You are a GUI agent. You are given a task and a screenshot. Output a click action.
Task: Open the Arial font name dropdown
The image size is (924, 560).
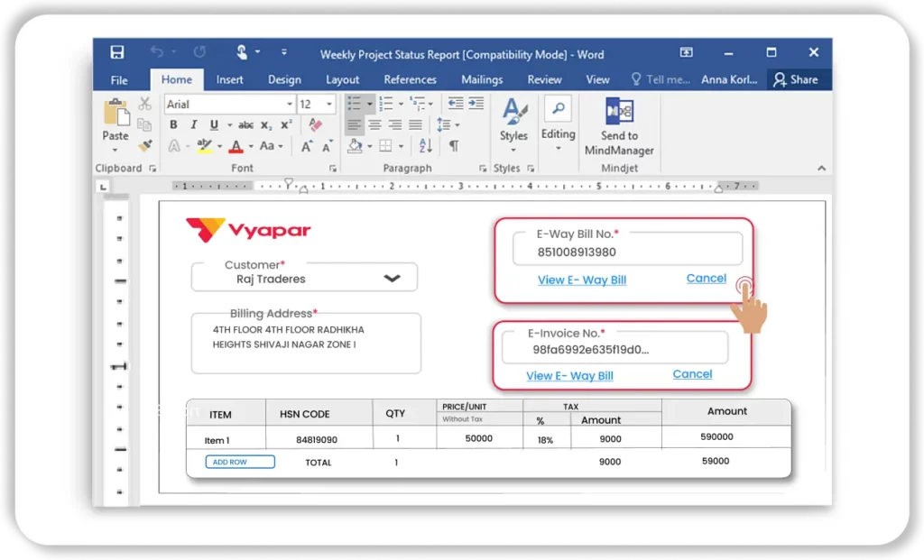tap(290, 105)
